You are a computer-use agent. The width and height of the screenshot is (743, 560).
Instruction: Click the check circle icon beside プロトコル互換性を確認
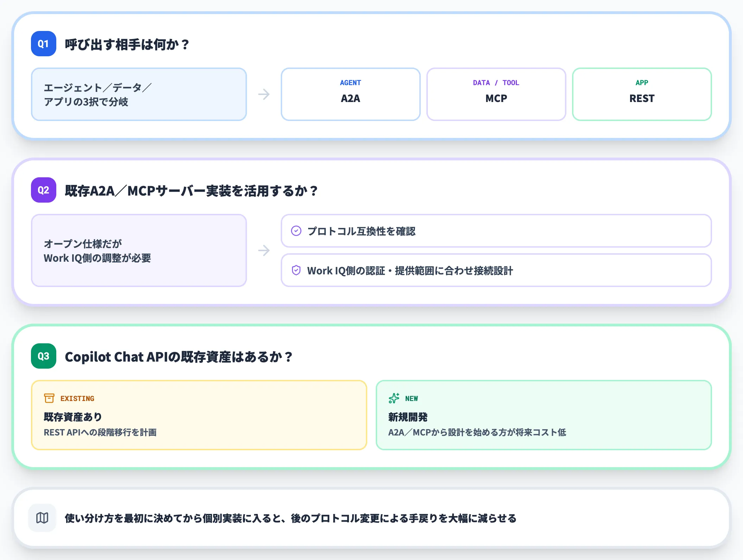(x=296, y=231)
